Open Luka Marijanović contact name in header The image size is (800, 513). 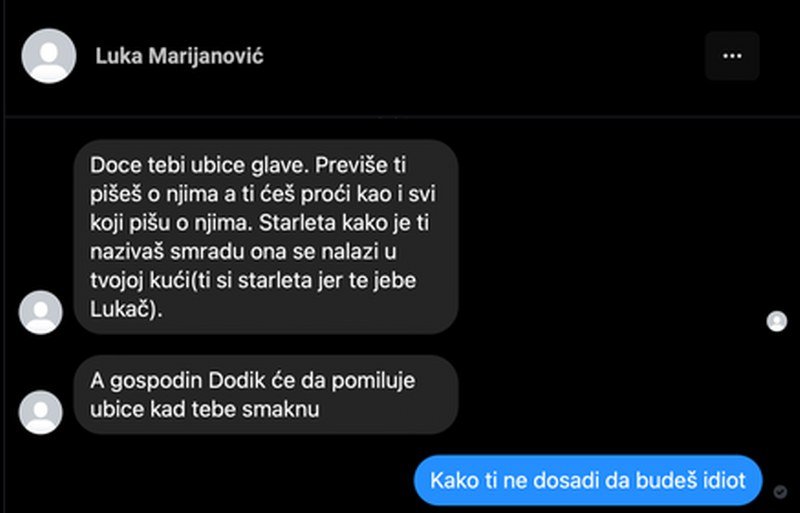tap(180, 56)
